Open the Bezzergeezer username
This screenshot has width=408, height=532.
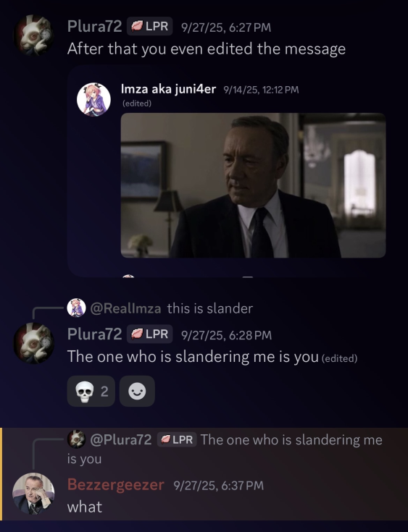(116, 484)
